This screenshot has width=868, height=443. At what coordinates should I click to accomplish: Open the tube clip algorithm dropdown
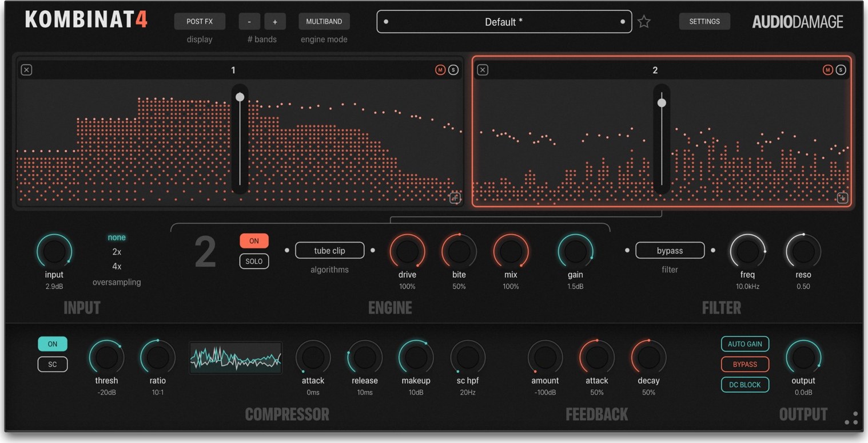330,251
